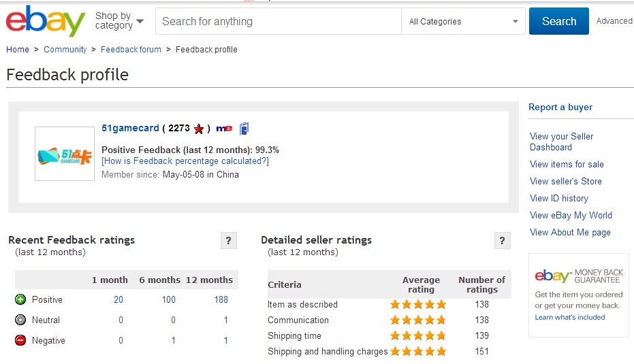Open the Advanced search link
634x364 pixels.
pos(614,21)
